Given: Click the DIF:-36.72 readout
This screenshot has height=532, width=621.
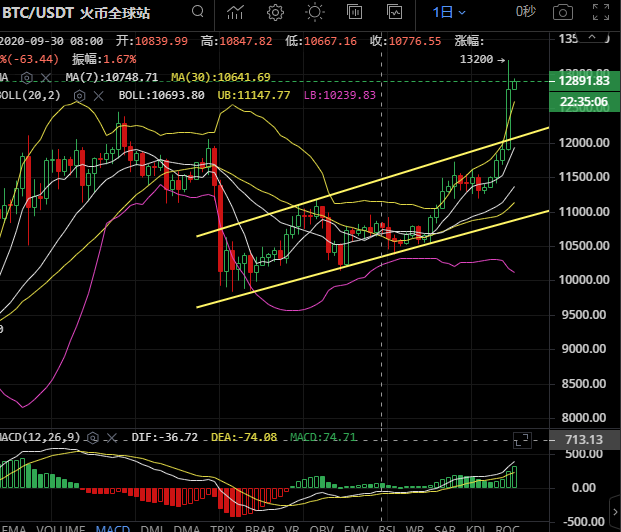Looking at the screenshot, I should [x=165, y=437].
